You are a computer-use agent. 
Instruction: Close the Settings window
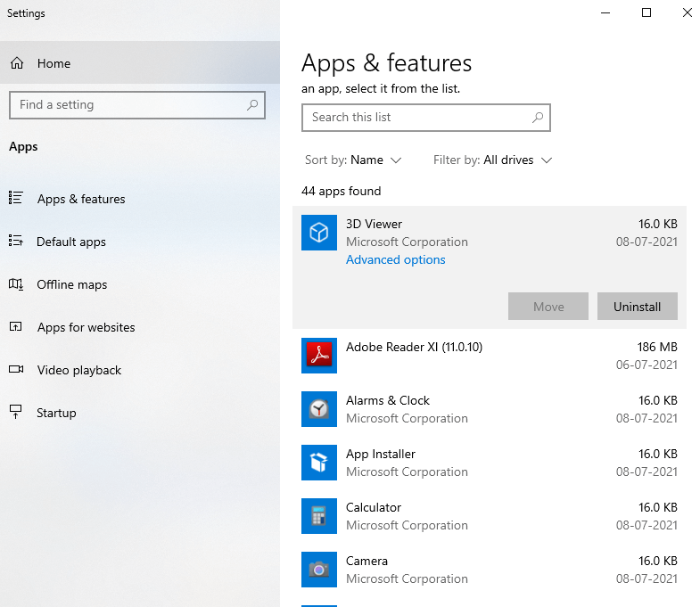687,12
